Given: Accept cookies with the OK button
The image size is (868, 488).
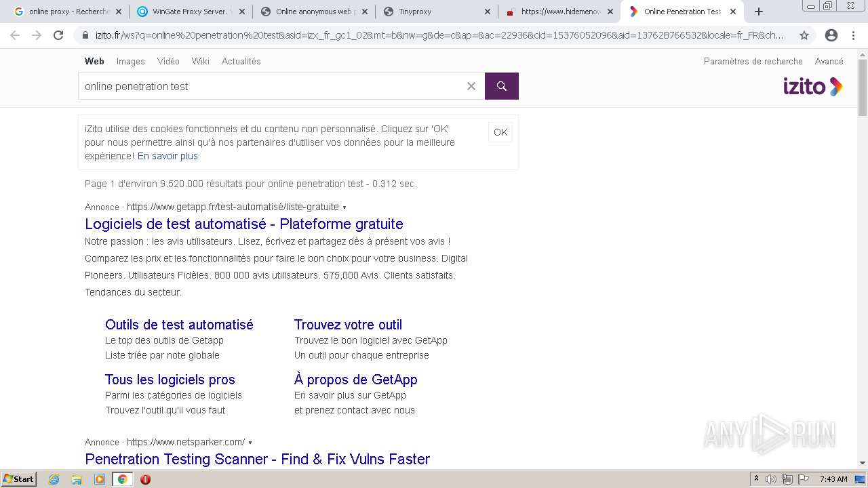Looking at the screenshot, I should [500, 132].
